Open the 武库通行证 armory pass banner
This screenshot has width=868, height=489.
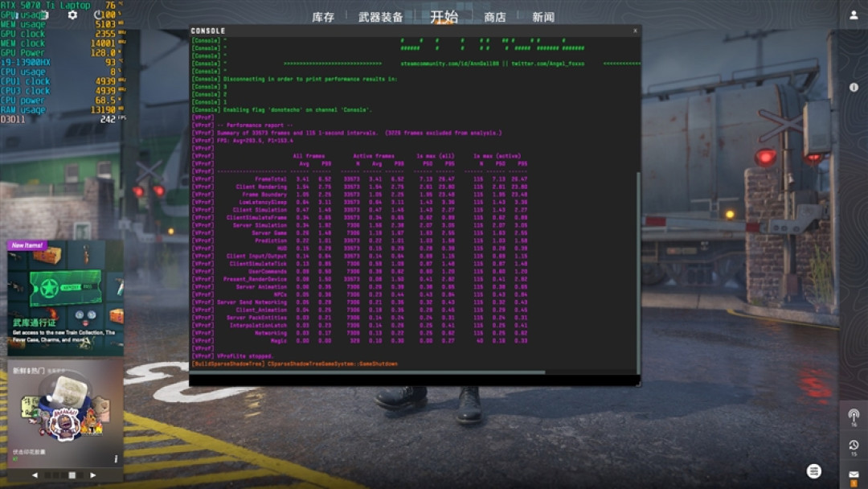[65, 298]
